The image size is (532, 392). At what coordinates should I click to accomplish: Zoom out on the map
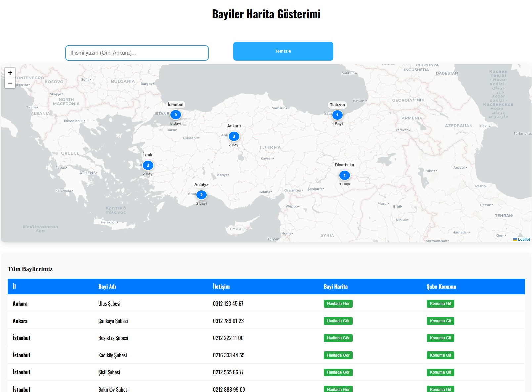point(10,83)
